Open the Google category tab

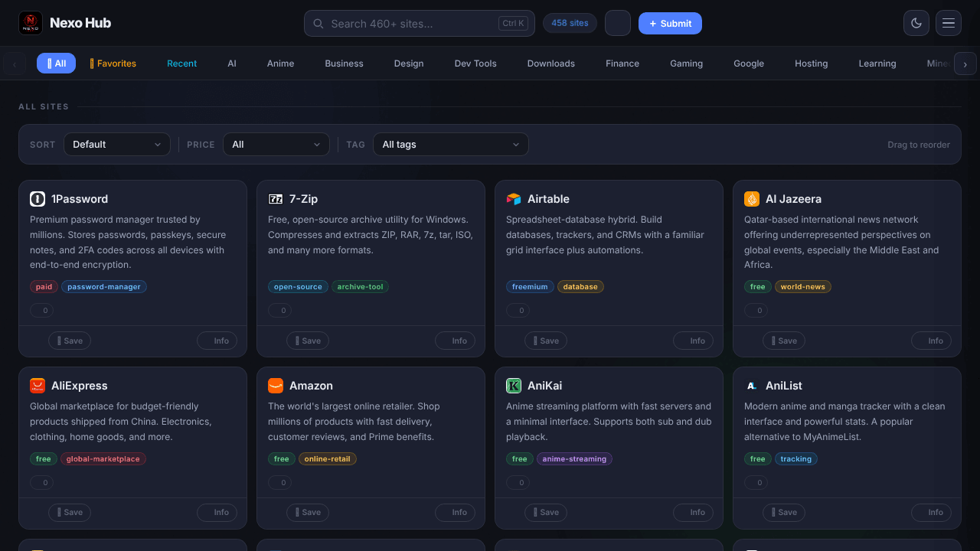tap(749, 64)
